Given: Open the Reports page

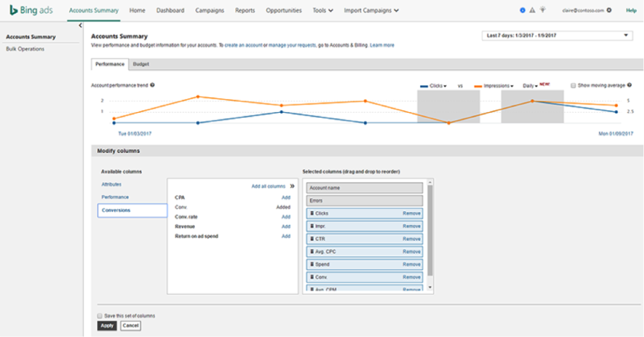Looking at the screenshot, I should click(x=245, y=10).
